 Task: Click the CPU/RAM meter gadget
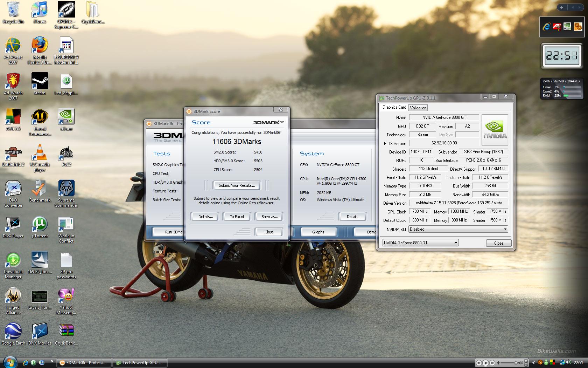[561, 88]
